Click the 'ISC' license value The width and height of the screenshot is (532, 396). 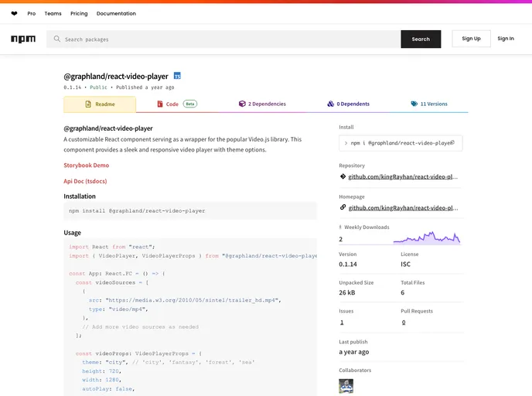pyautogui.click(x=405, y=265)
